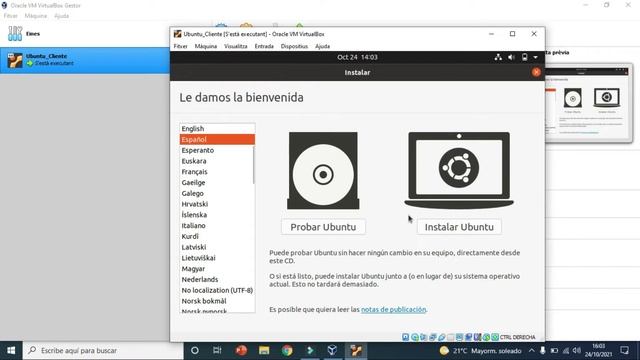
Task: Click the virtualization features V icon
Action: [x=478, y=337]
